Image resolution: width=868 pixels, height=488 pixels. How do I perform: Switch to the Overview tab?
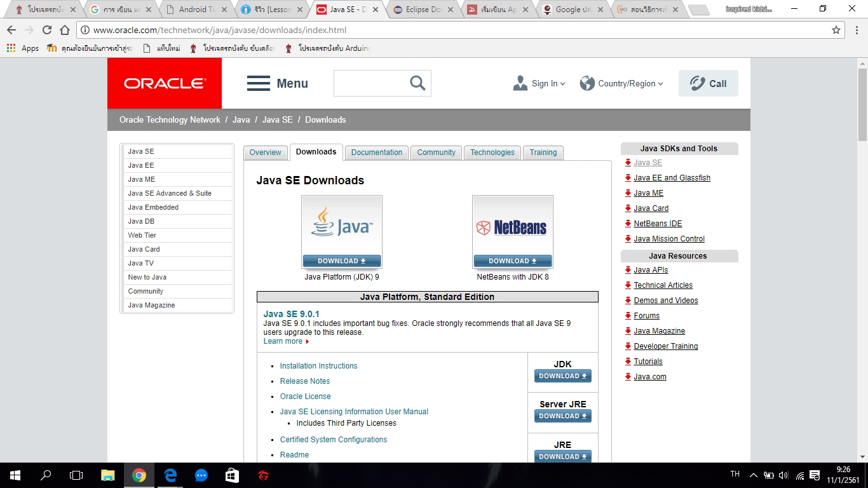point(265,152)
